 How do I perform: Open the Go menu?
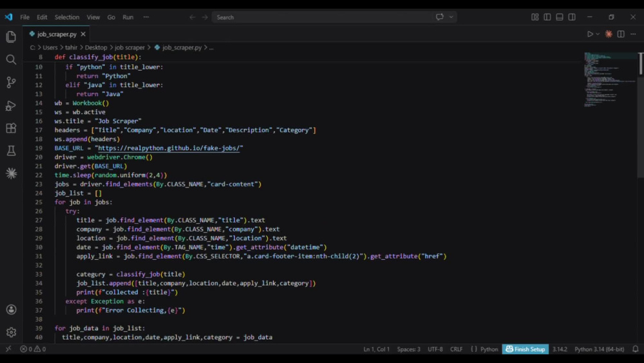(x=111, y=17)
